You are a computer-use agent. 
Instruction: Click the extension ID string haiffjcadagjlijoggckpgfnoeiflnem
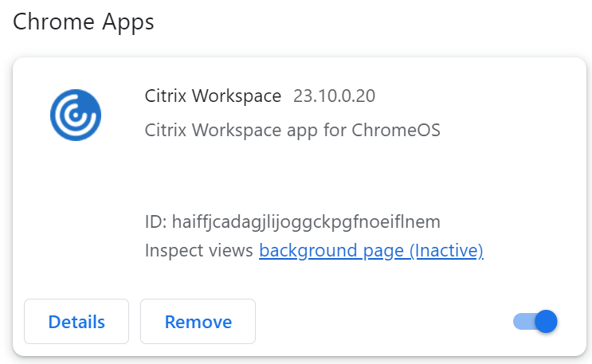pos(306,221)
